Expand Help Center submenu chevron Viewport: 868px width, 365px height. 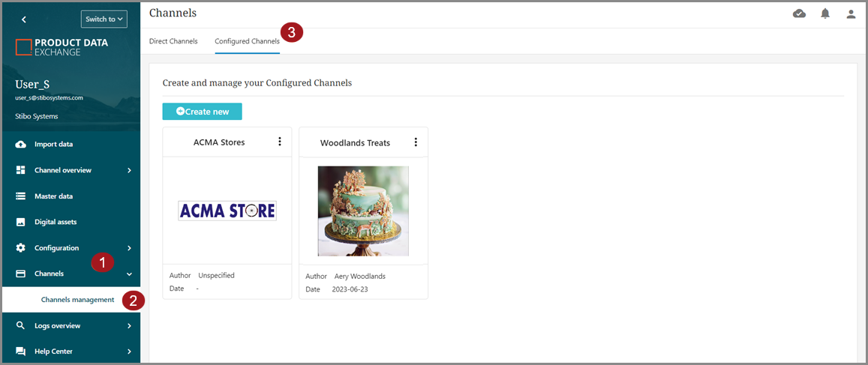click(x=130, y=352)
